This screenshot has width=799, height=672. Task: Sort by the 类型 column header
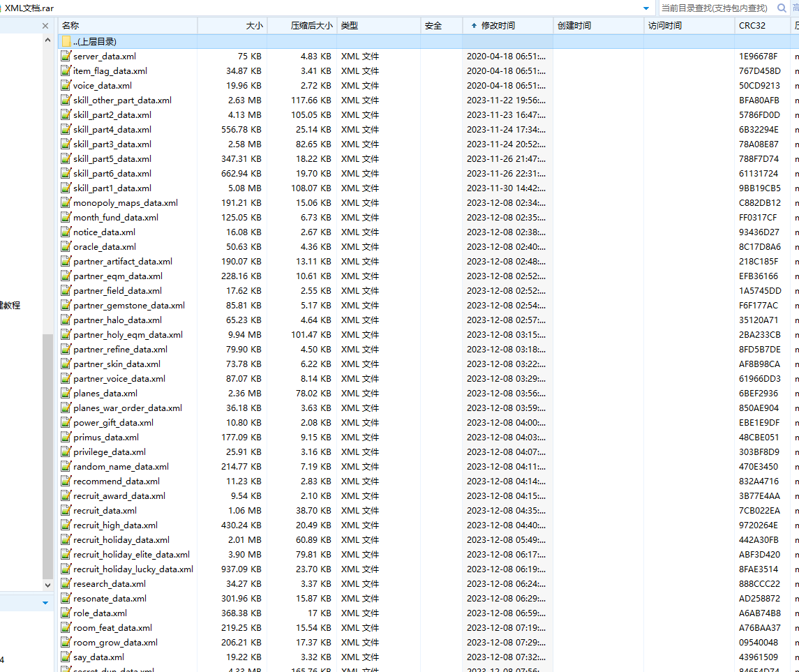tap(379, 26)
